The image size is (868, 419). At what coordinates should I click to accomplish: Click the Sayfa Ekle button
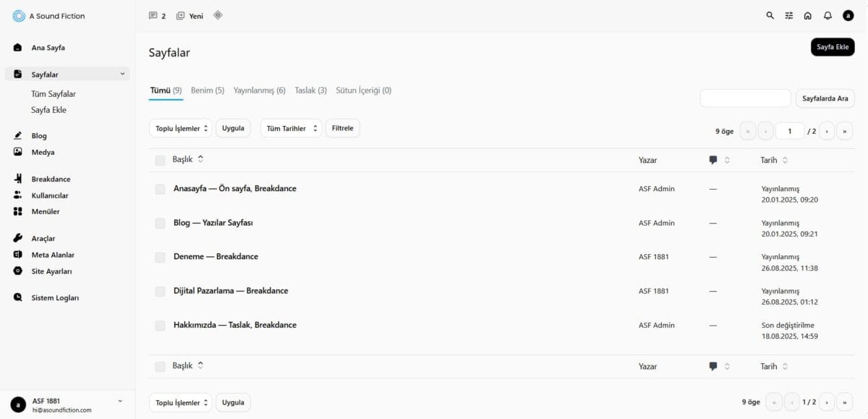[x=832, y=47]
